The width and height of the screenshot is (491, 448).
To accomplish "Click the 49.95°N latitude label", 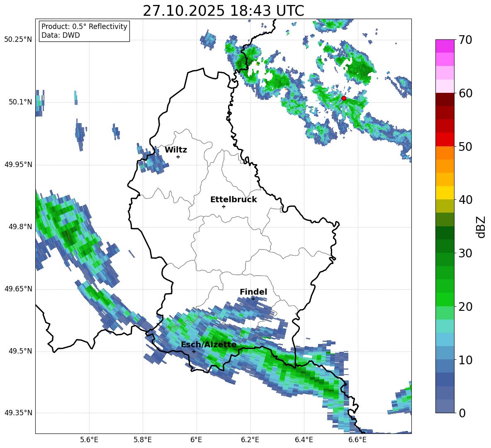I will coord(18,165).
